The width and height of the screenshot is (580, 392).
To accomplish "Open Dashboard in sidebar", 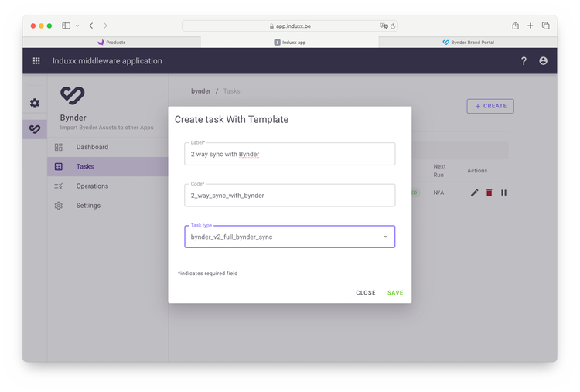I will [x=107, y=147].
